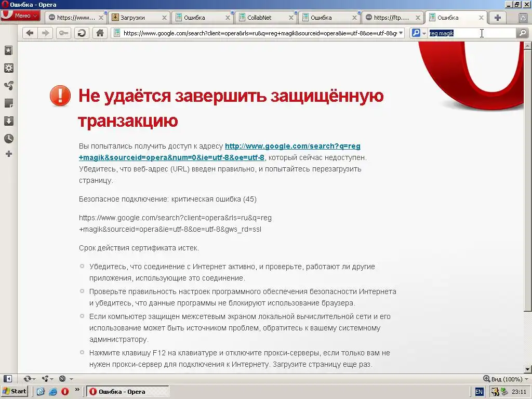Viewport: 532px width, 399px height.
Task: Click the first system tray icon left of network icon
Action: [x=495, y=392]
